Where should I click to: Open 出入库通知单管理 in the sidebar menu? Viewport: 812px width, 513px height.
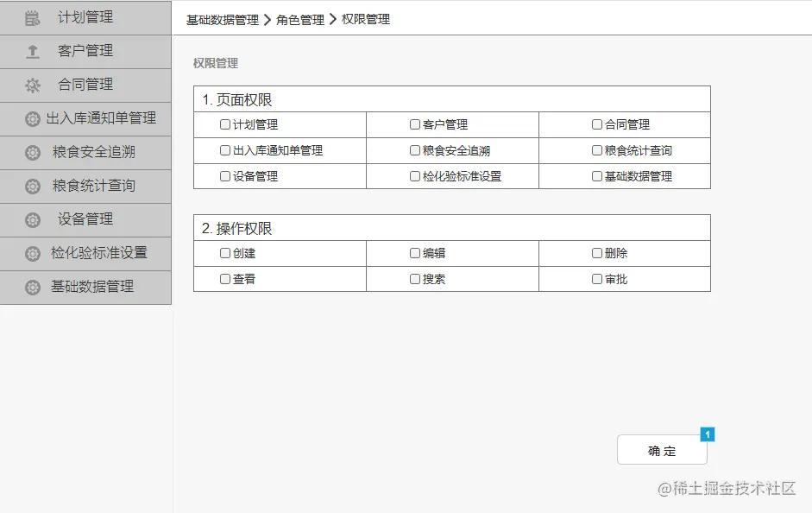pyautogui.click(x=85, y=118)
